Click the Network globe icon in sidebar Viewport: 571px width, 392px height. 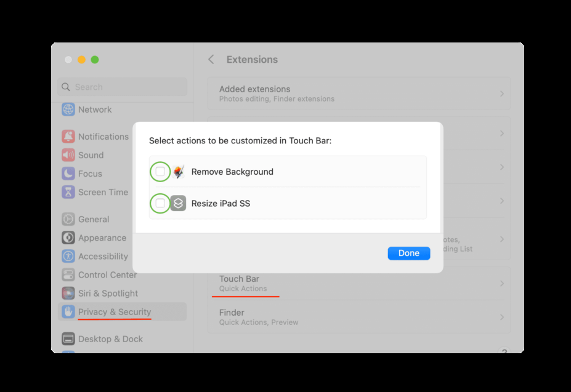point(68,110)
